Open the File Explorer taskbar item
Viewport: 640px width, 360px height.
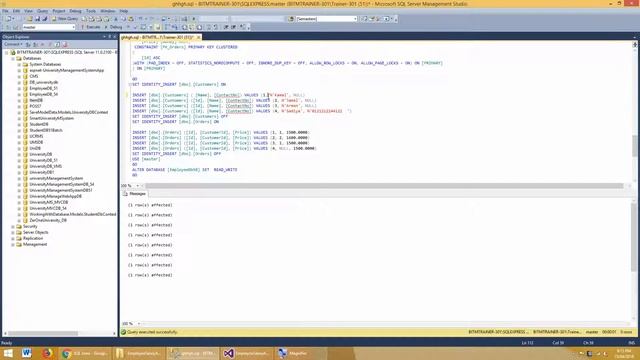click(x=139, y=353)
